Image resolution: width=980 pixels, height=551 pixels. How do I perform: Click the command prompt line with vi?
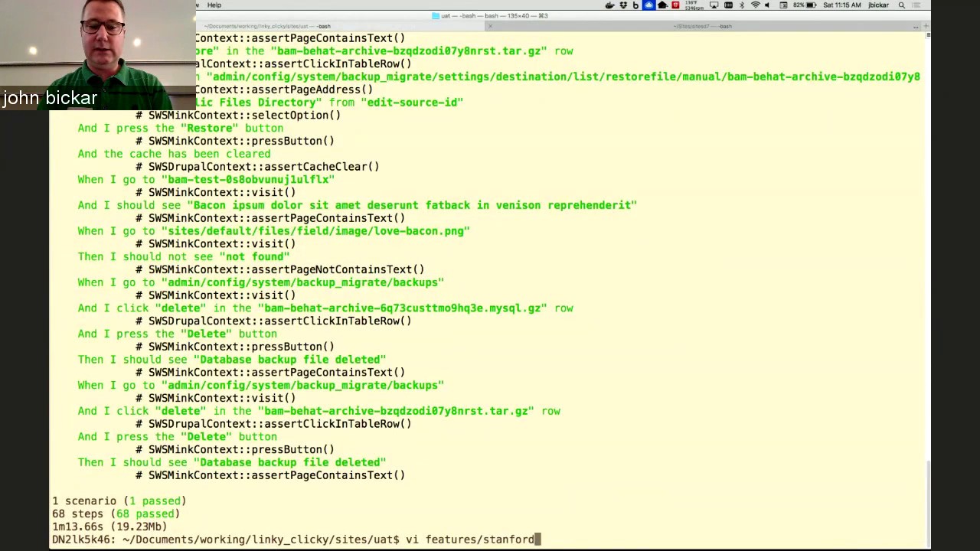click(x=296, y=540)
